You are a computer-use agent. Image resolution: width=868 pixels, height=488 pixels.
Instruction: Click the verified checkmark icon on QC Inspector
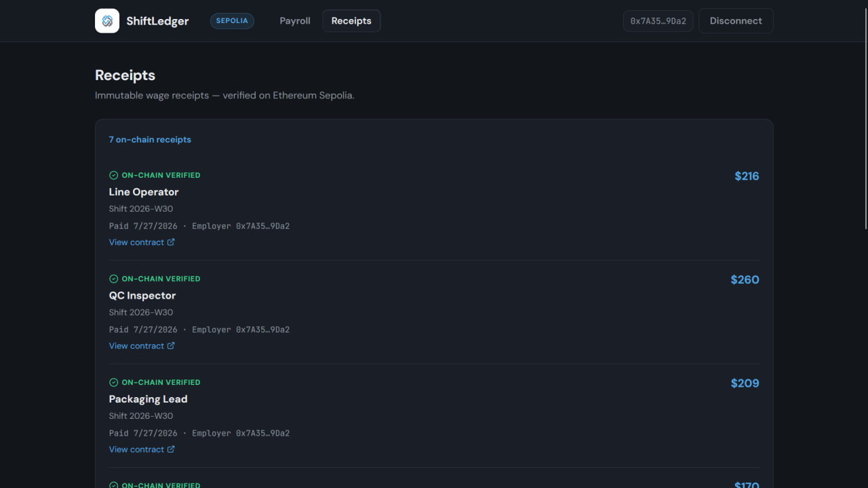point(113,279)
